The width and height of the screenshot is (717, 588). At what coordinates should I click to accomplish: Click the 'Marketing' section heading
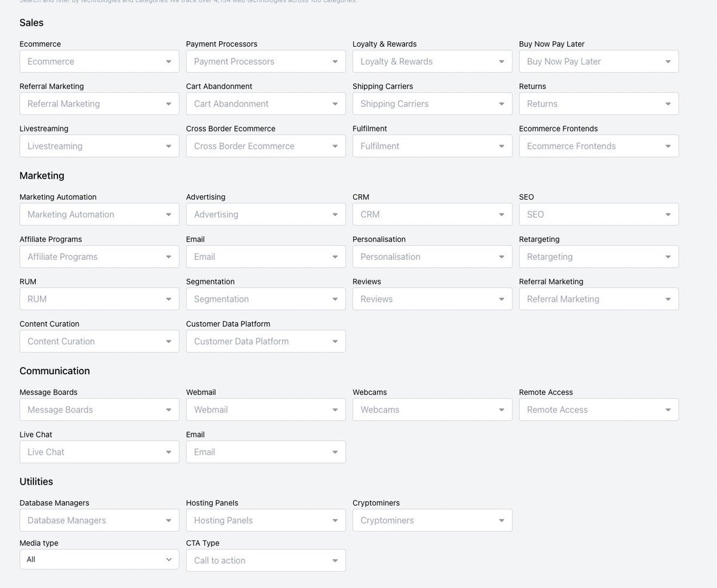click(x=42, y=176)
